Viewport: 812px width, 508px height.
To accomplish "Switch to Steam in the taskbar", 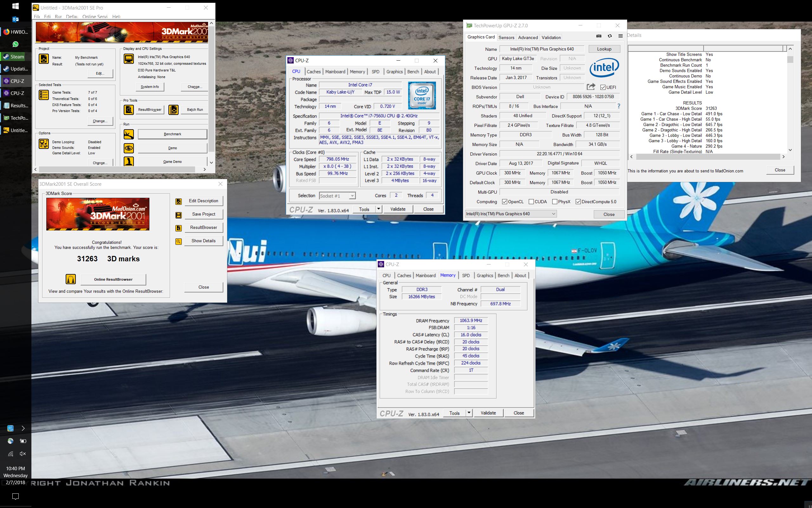I will (x=16, y=57).
